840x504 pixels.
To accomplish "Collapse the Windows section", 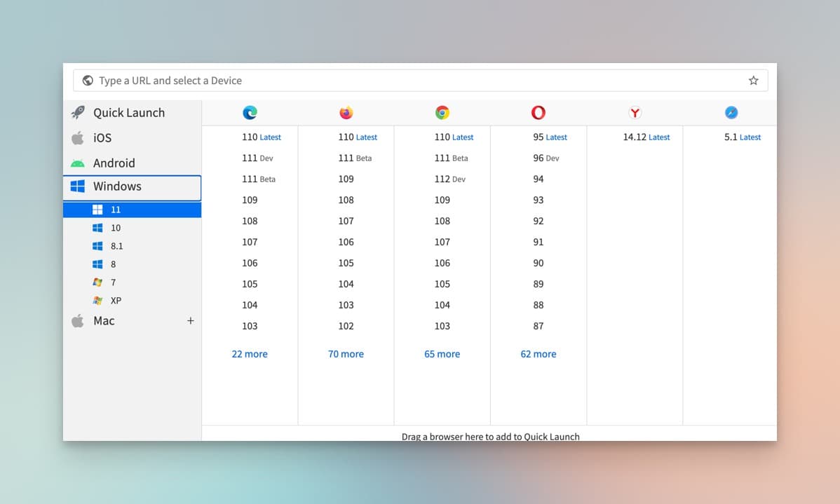I will click(x=133, y=187).
